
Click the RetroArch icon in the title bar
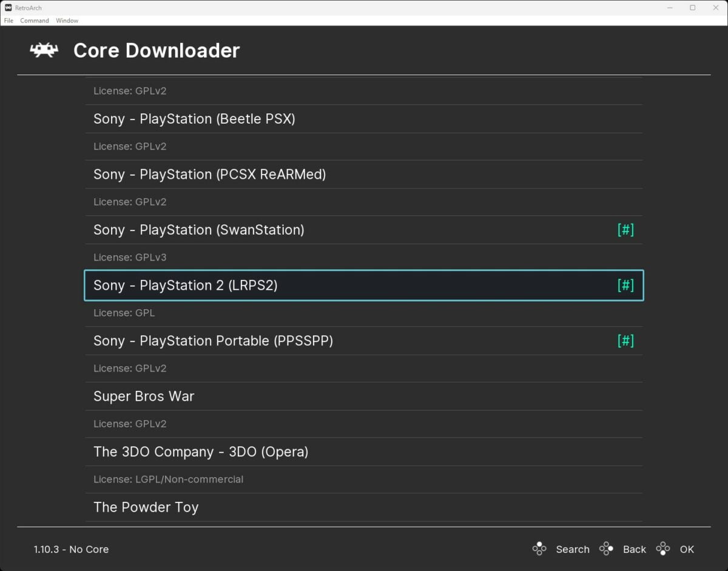click(7, 8)
